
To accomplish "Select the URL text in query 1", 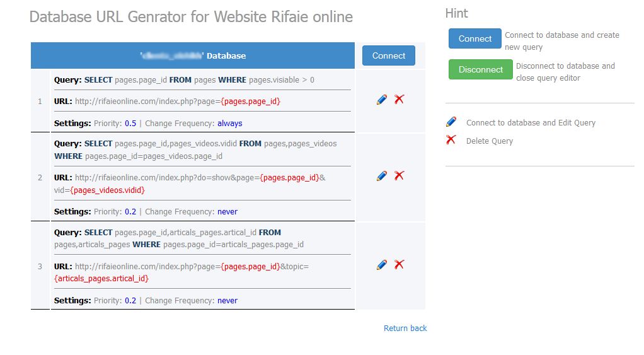I will (x=177, y=102).
